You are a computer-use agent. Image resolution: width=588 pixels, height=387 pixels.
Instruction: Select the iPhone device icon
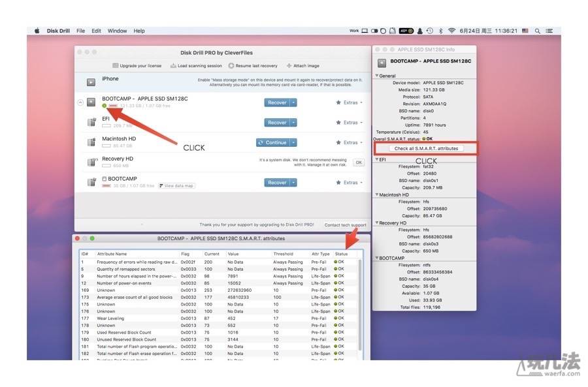tap(91, 82)
